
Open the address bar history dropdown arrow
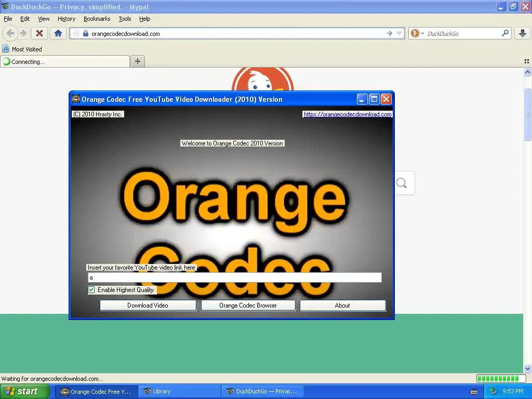pos(400,33)
